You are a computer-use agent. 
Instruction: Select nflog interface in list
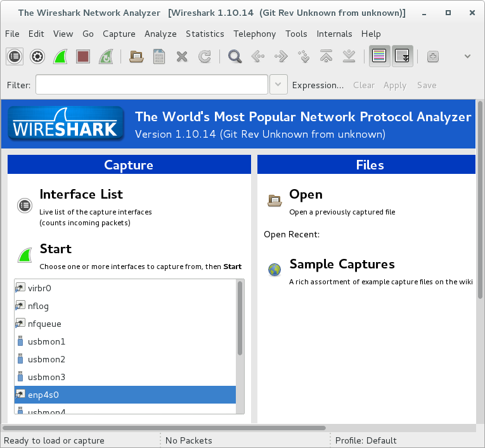125,306
